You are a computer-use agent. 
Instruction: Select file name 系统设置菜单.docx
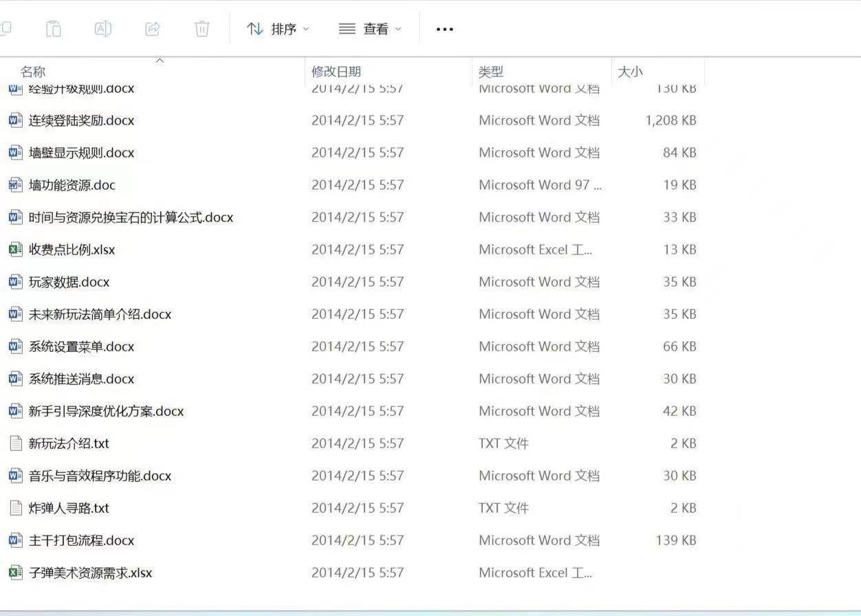[81, 346]
